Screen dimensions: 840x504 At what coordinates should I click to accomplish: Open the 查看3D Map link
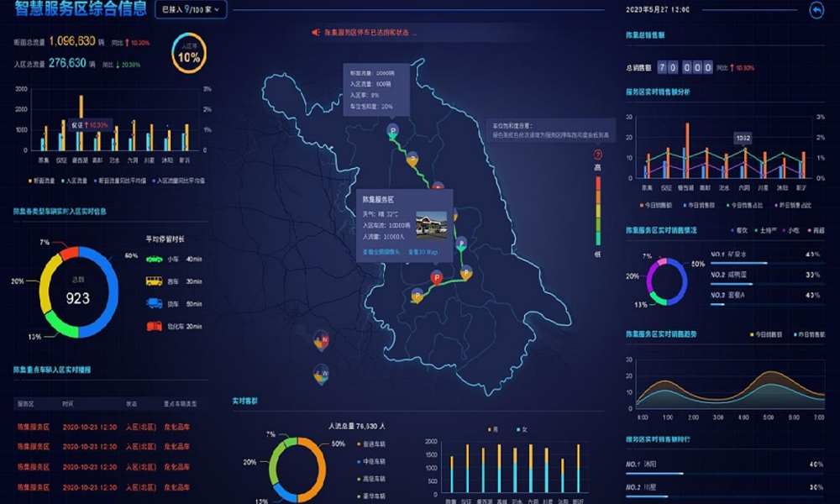point(423,252)
